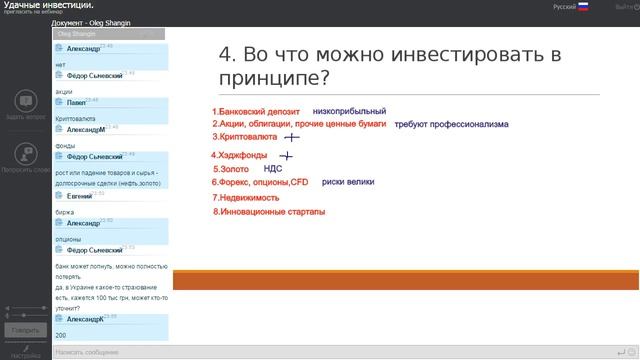Open 'Настройка' wrench settings icon

26,348
